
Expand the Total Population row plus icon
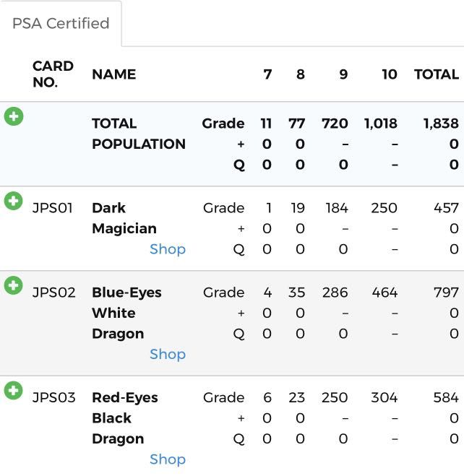[x=13, y=116]
